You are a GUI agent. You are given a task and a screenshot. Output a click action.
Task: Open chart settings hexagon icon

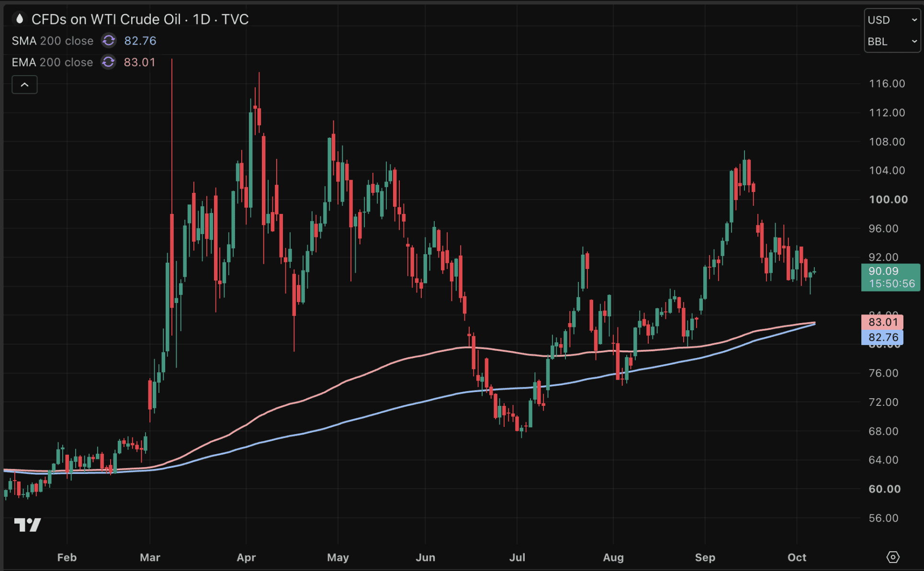pos(893,557)
